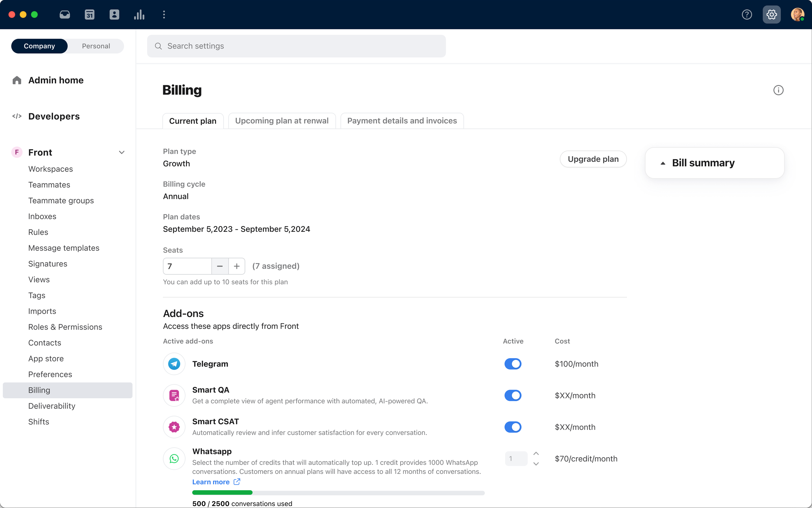812x508 pixels.
Task: Click the Whatsapp credits number field
Action: (x=516, y=459)
